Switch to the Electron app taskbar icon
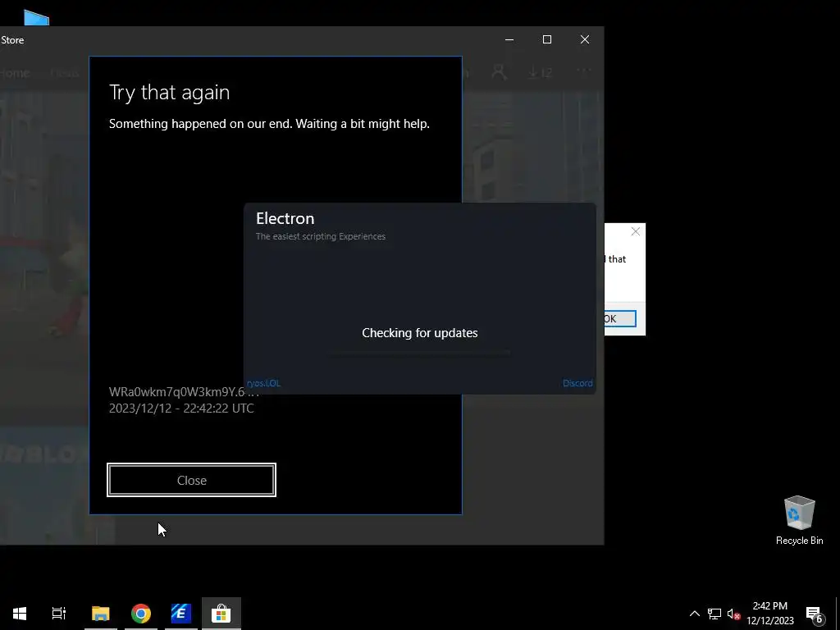The image size is (840, 630). [x=181, y=614]
